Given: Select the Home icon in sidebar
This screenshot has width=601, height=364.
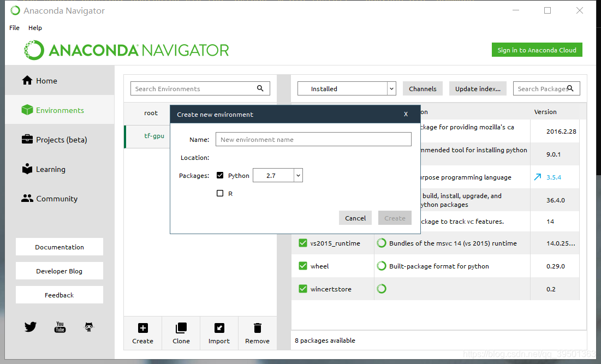Looking at the screenshot, I should (x=27, y=80).
